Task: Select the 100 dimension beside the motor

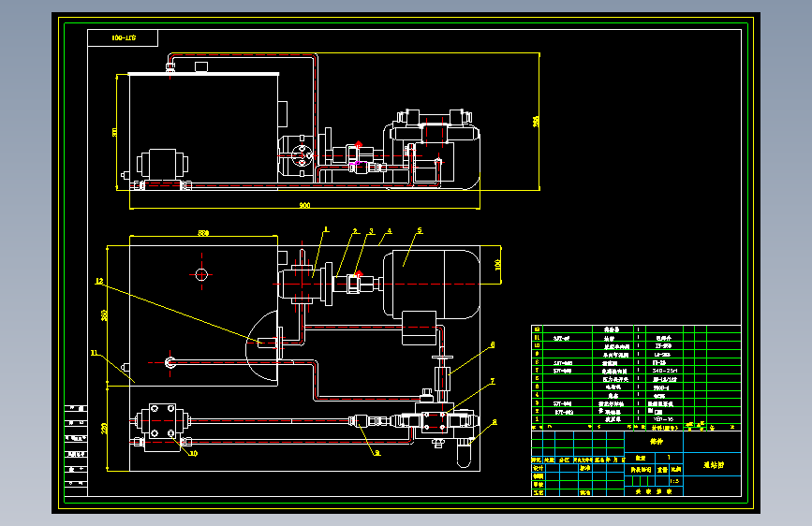Action: (x=497, y=265)
